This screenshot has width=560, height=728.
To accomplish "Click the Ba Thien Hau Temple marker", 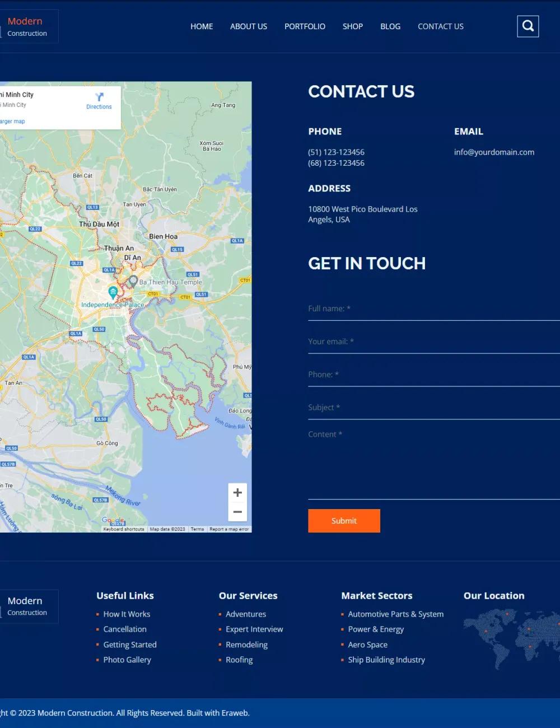I will click(x=133, y=280).
